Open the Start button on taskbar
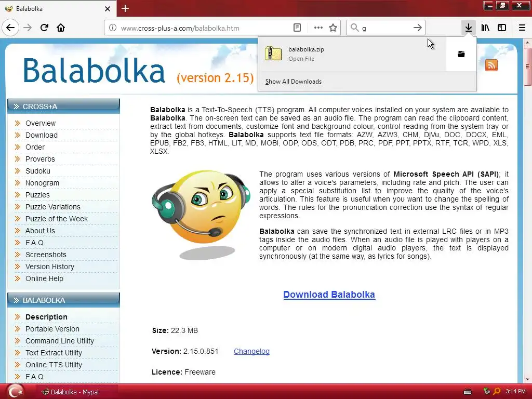This screenshot has width=532, height=399. click(x=15, y=391)
